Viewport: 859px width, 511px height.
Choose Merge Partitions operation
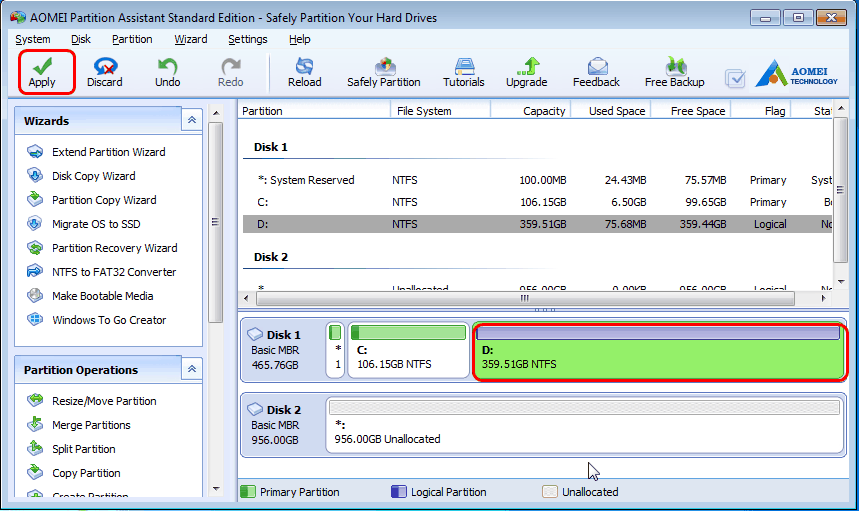pos(91,425)
